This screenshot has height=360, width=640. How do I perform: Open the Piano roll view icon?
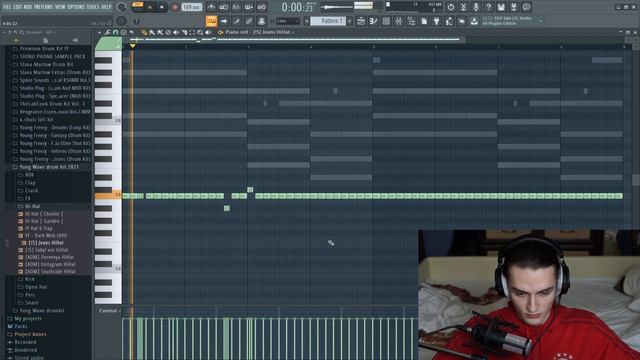coord(373,21)
